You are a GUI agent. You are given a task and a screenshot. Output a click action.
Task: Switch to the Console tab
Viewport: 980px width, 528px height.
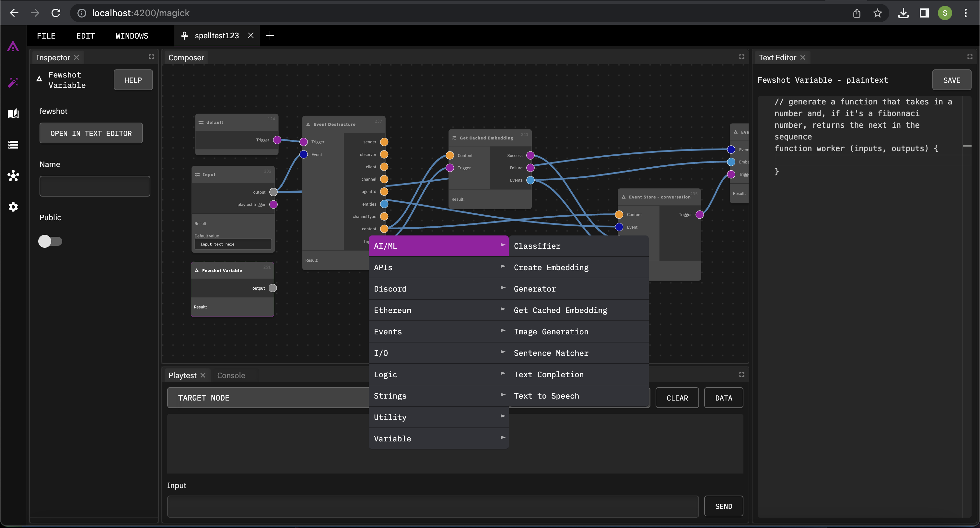click(x=231, y=375)
